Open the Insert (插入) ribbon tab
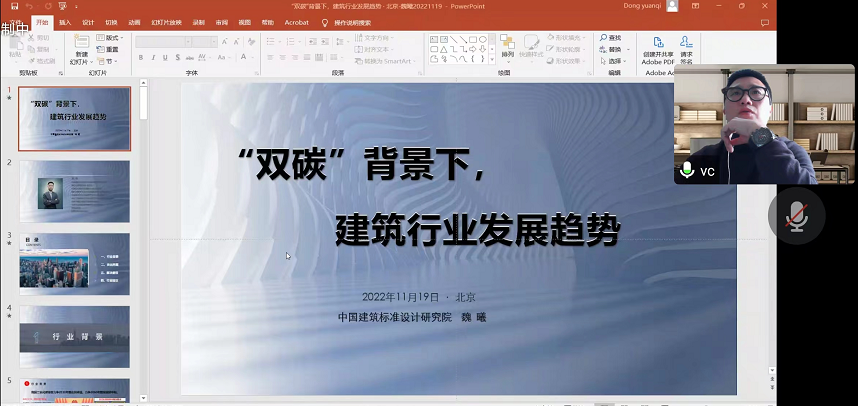This screenshot has width=858, height=406. click(65, 22)
